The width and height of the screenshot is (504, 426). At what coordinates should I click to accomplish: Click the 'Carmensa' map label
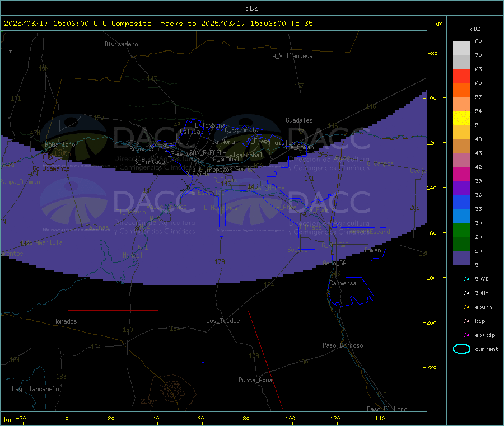pos(343,283)
